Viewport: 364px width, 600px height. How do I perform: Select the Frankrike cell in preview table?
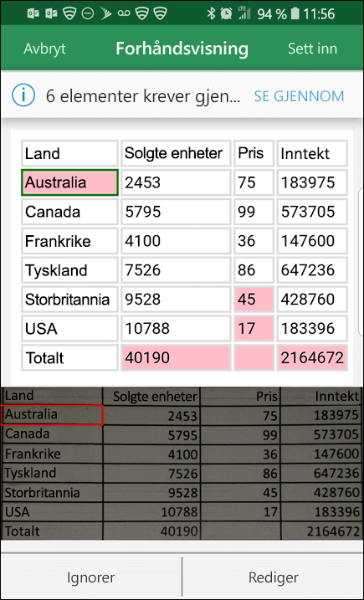click(69, 241)
